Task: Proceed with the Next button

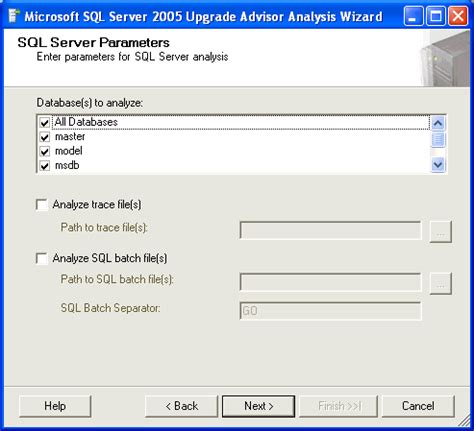Action: pyautogui.click(x=259, y=406)
